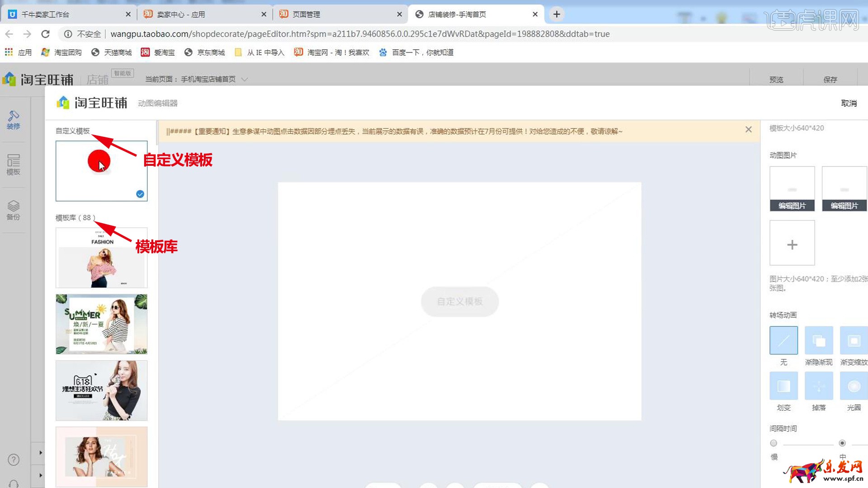This screenshot has width=868, height=488.
Task: Select the 中 interval radio button
Action: [x=842, y=443]
